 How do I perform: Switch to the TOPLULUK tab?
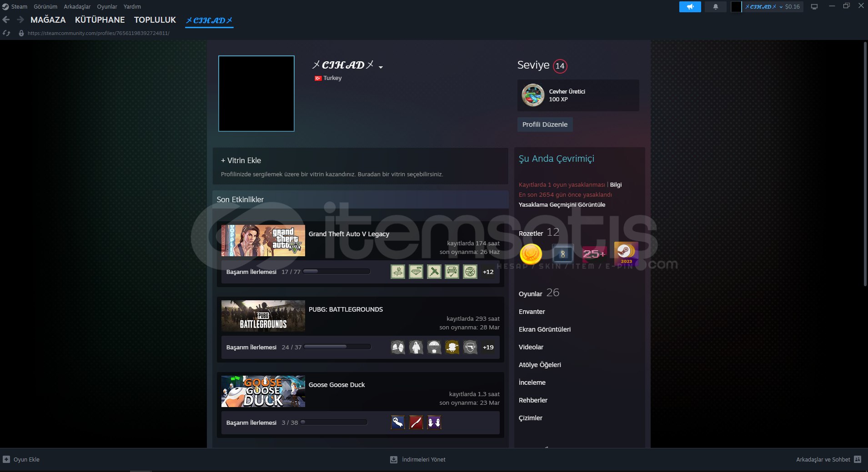pos(155,20)
